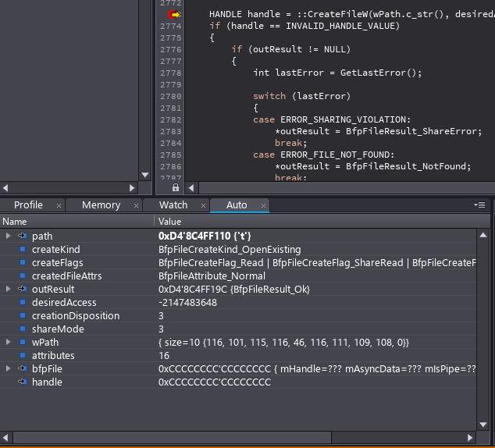Select the shareMode row name

(x=58, y=329)
